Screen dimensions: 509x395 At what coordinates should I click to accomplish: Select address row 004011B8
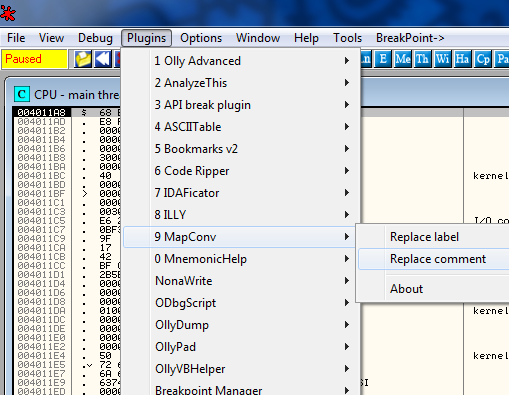(x=41, y=158)
